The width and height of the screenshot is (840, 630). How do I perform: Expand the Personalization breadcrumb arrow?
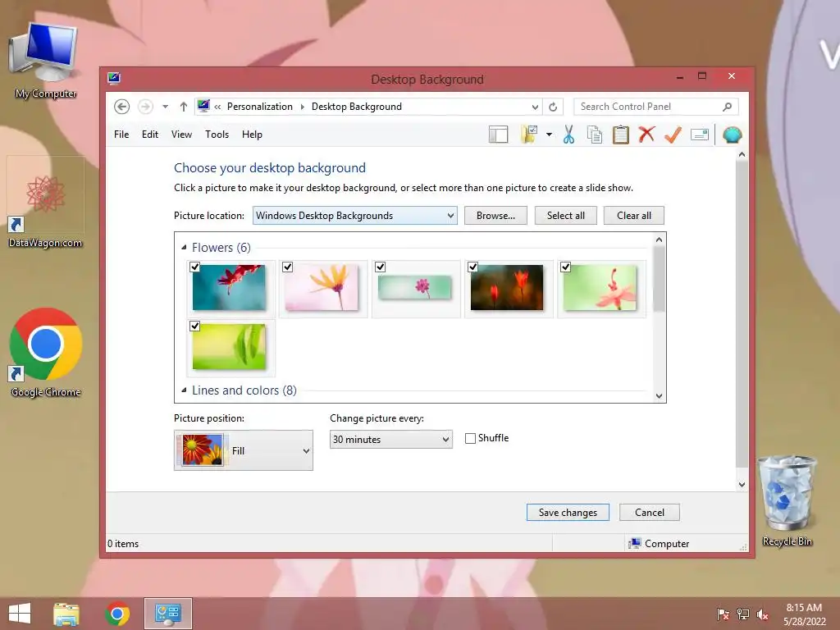click(x=302, y=107)
